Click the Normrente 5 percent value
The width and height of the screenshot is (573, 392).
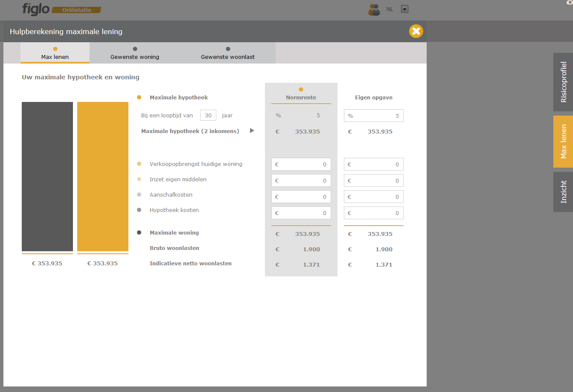coord(318,116)
